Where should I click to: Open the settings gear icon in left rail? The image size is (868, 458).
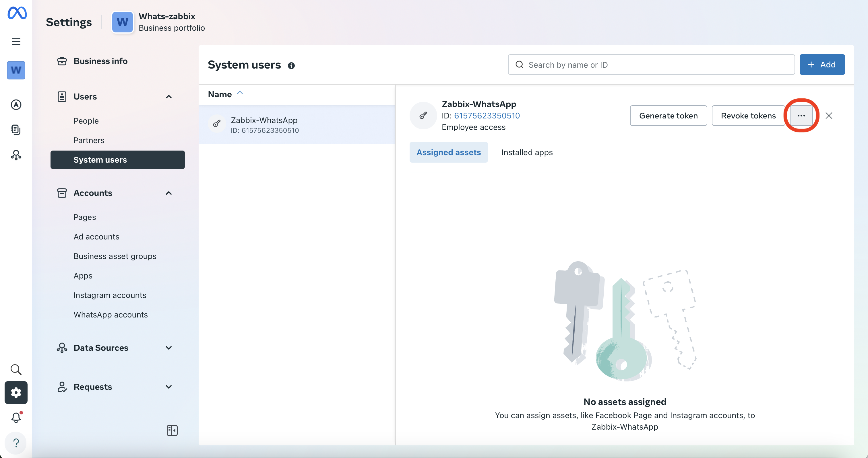pyautogui.click(x=16, y=393)
